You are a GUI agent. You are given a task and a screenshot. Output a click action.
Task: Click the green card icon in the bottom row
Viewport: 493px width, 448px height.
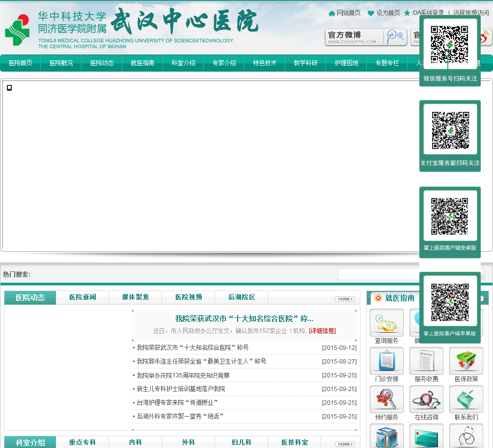coord(426,436)
